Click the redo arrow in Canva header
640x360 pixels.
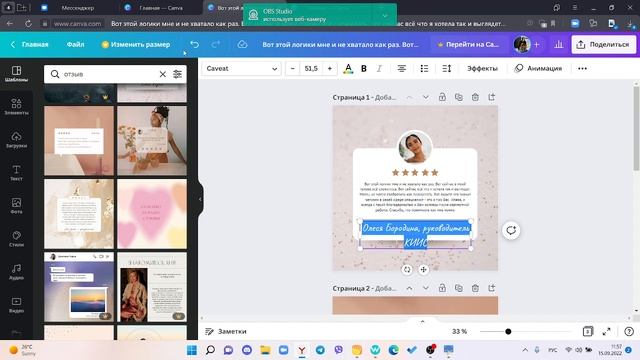(216, 44)
